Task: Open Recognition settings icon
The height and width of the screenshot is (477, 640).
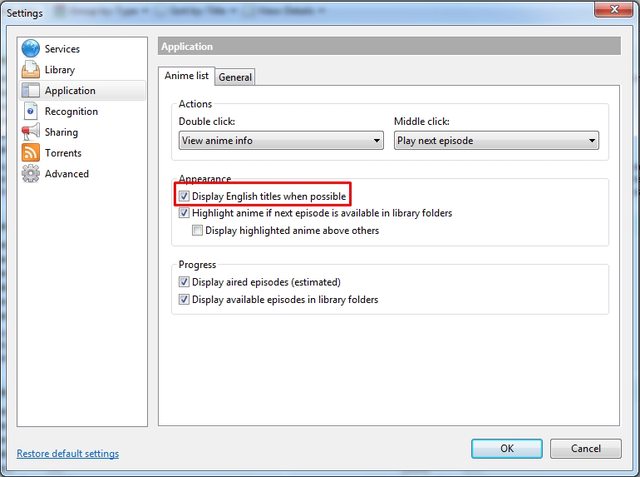Action: pos(30,112)
